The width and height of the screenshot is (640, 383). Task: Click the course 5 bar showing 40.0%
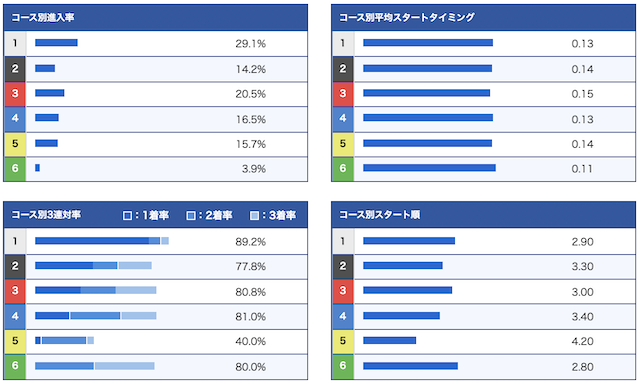point(64,341)
